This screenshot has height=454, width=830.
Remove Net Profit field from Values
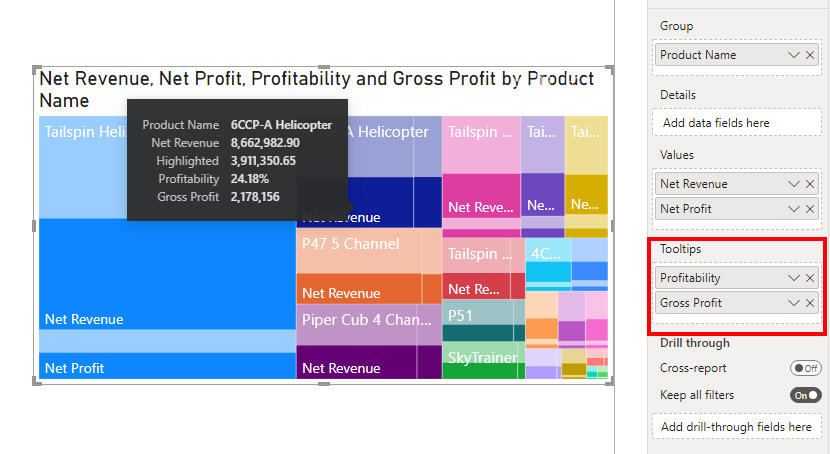coord(810,209)
